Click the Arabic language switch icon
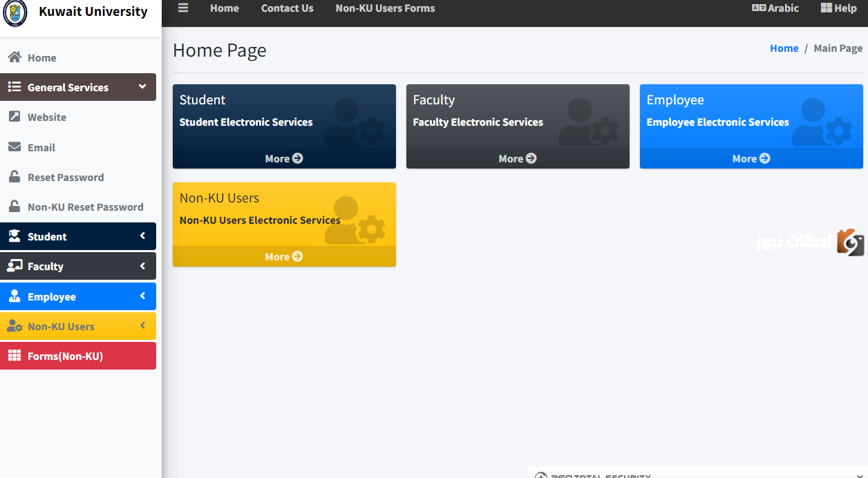The width and height of the screenshot is (868, 478). coord(759,8)
